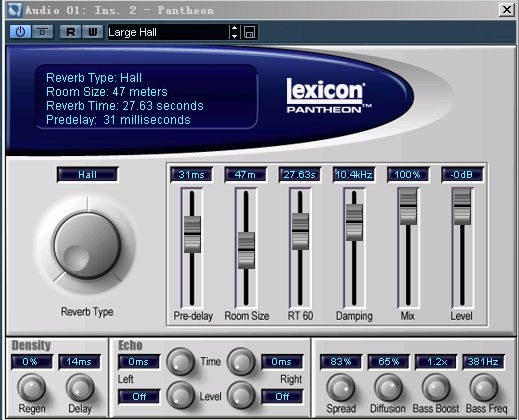Image resolution: width=519 pixels, height=420 pixels.
Task: Click the Level slider handle
Action: (x=462, y=207)
